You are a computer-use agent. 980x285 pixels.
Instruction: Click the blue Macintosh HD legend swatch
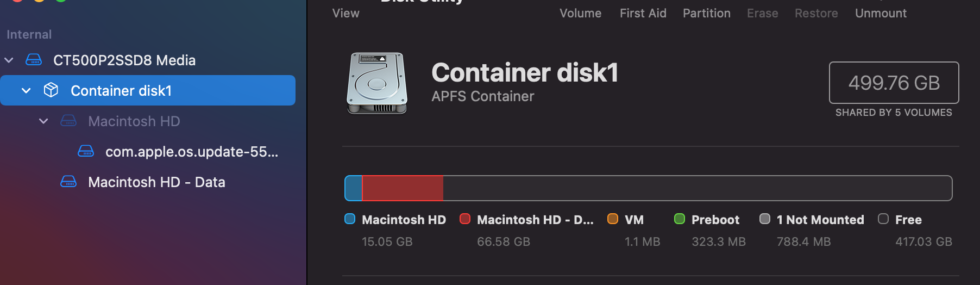pyautogui.click(x=350, y=219)
